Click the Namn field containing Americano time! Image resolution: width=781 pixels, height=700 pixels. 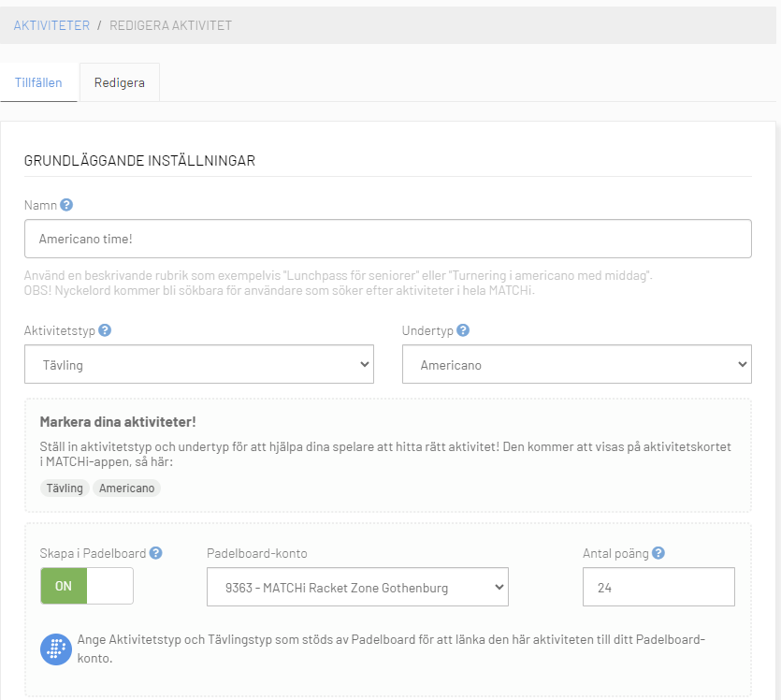coord(387,239)
